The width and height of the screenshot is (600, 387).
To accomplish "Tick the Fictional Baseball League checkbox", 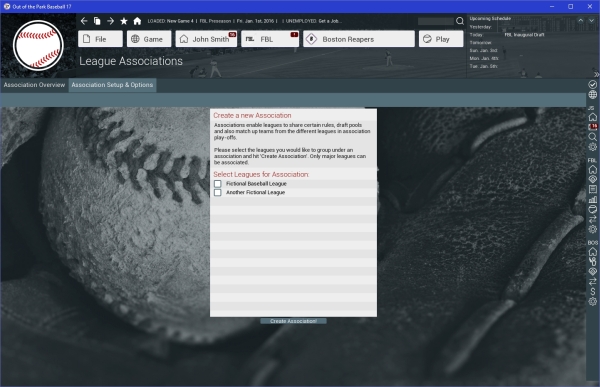I will tap(218, 184).
